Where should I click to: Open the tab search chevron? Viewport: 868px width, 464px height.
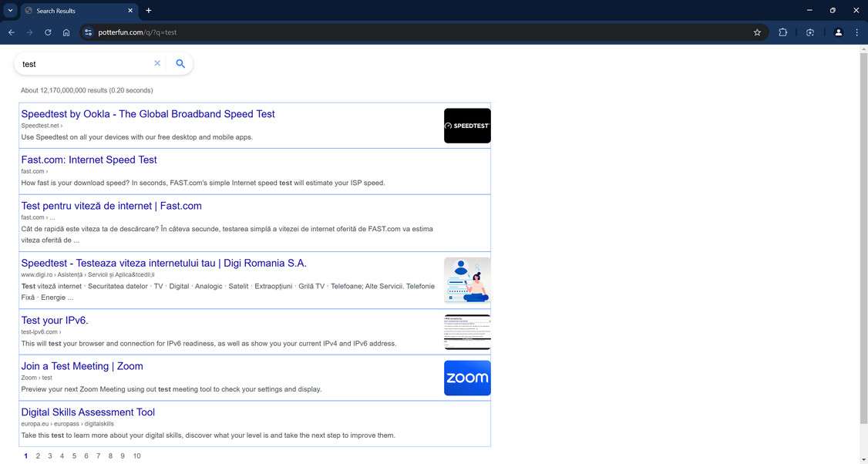coord(10,10)
